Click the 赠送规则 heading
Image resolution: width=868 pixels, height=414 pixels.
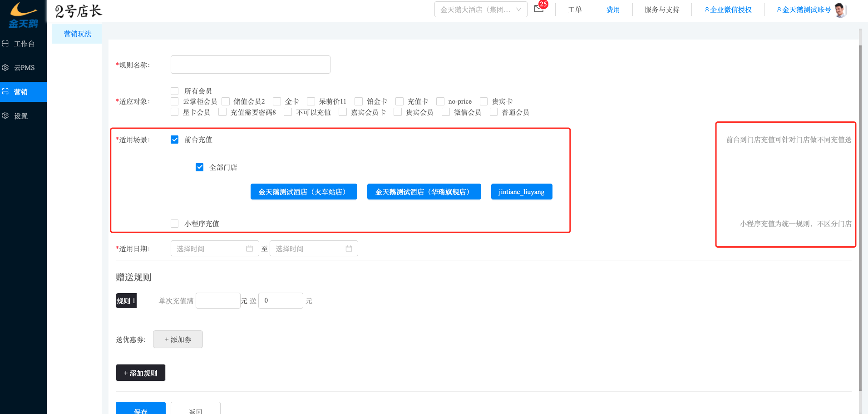coord(133,277)
